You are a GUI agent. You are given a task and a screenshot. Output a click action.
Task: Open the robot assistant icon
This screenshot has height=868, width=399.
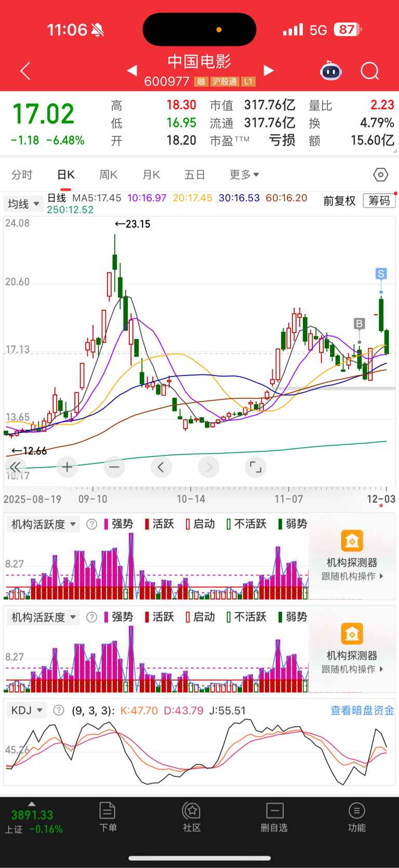coord(331,71)
